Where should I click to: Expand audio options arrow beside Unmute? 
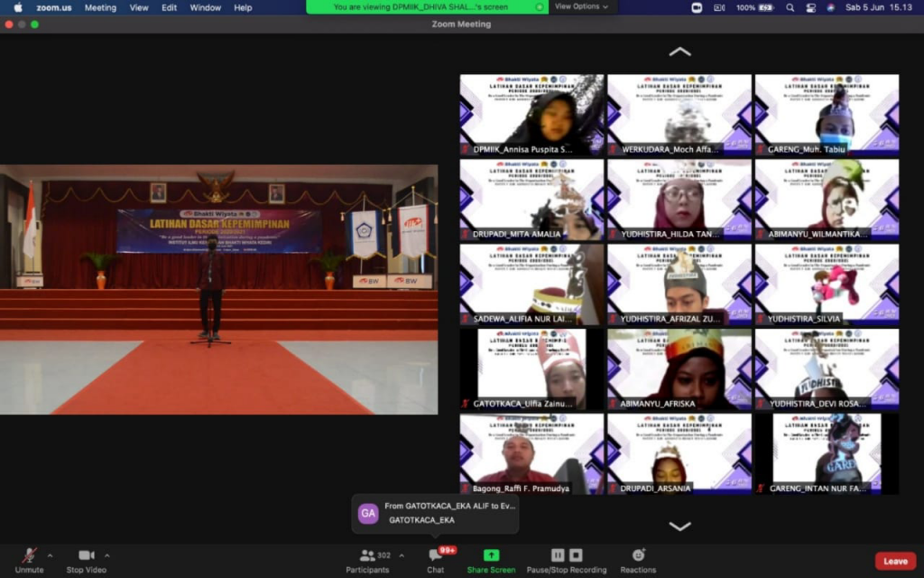(50, 555)
